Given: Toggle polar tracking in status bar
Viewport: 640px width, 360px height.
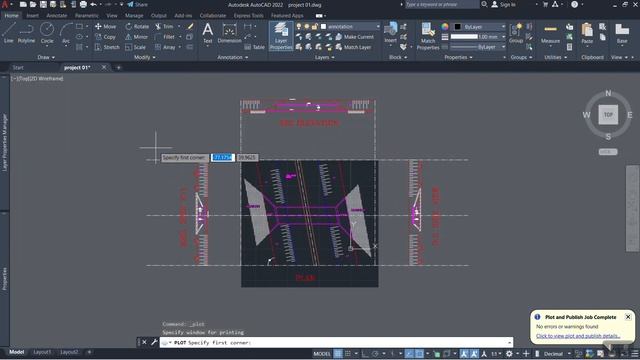Looking at the screenshot, I should (x=376, y=354).
